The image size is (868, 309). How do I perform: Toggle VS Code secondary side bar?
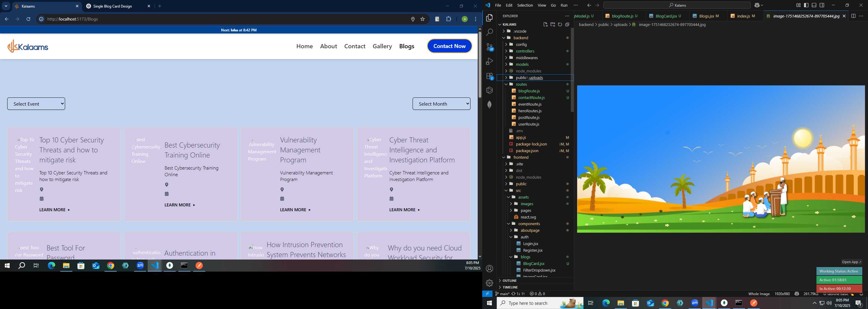point(822,5)
